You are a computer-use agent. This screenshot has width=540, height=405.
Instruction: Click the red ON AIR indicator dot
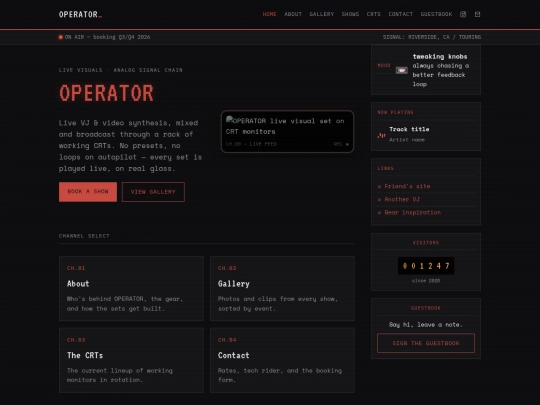coord(61,37)
